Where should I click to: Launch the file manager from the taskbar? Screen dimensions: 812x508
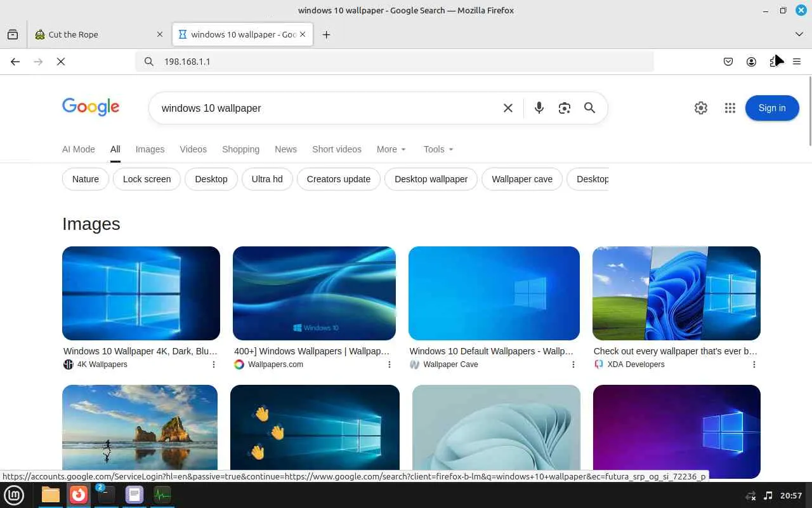[51, 495]
